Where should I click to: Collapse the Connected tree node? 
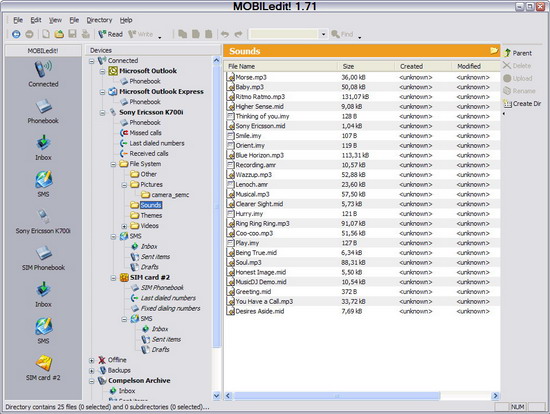[92, 61]
